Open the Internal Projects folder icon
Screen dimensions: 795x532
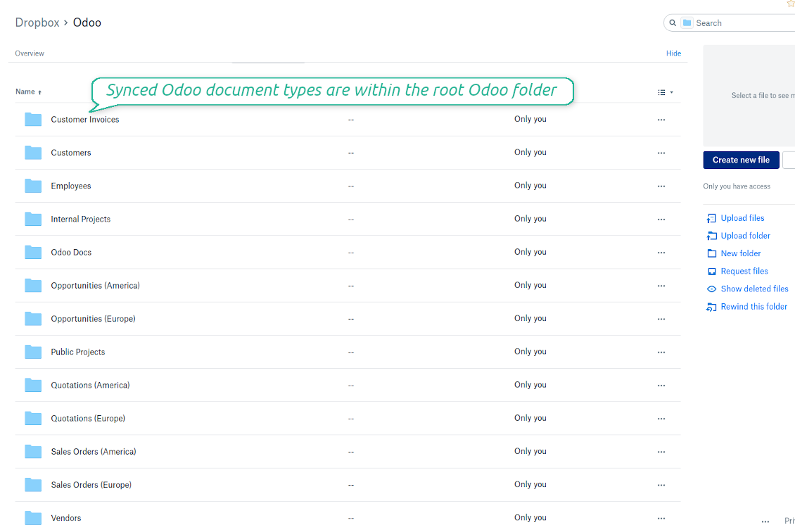click(x=33, y=219)
